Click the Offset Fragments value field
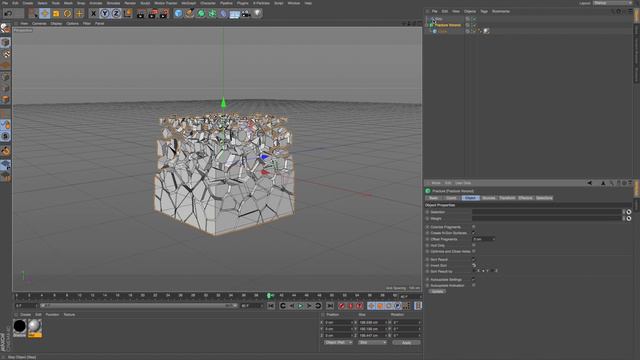640x360 pixels. 484,239
